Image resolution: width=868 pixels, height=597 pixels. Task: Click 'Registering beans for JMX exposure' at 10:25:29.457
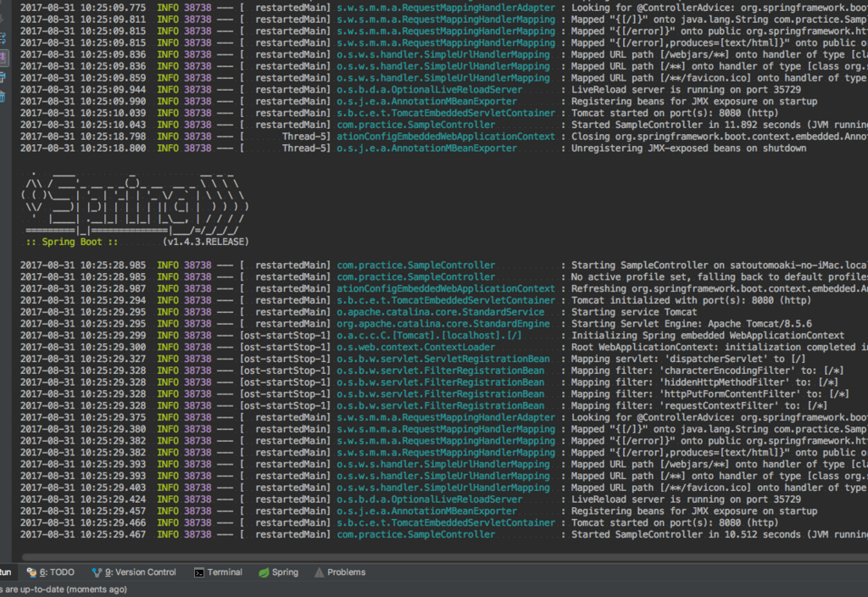tap(694, 511)
